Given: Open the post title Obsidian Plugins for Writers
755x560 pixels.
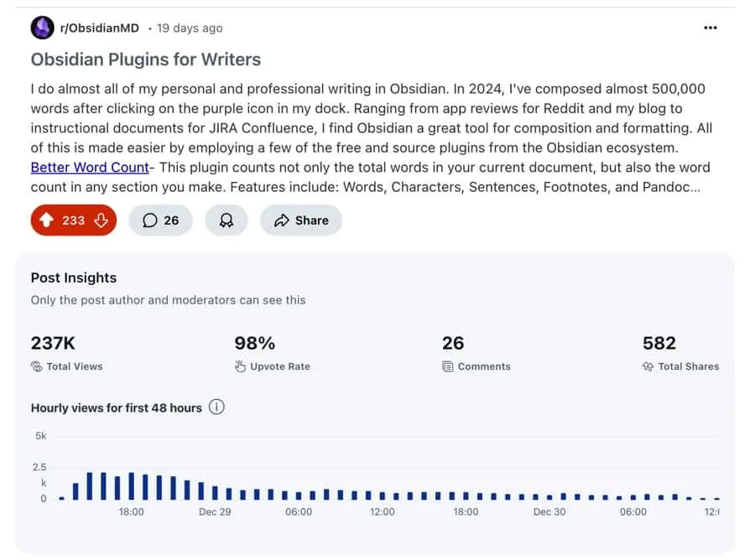Looking at the screenshot, I should 146,60.
